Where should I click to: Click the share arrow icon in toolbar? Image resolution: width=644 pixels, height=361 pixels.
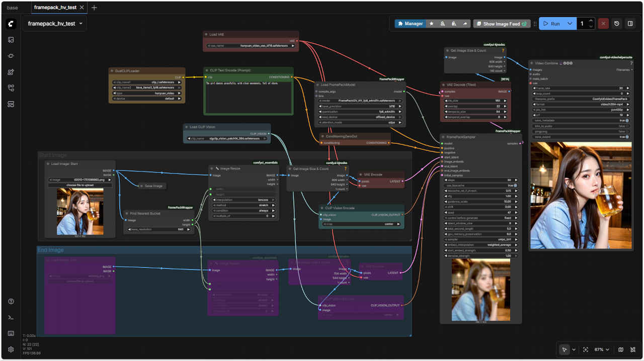pyautogui.click(x=465, y=24)
